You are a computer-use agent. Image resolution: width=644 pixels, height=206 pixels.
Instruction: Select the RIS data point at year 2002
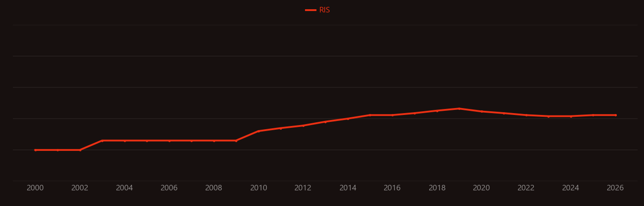[80, 150]
